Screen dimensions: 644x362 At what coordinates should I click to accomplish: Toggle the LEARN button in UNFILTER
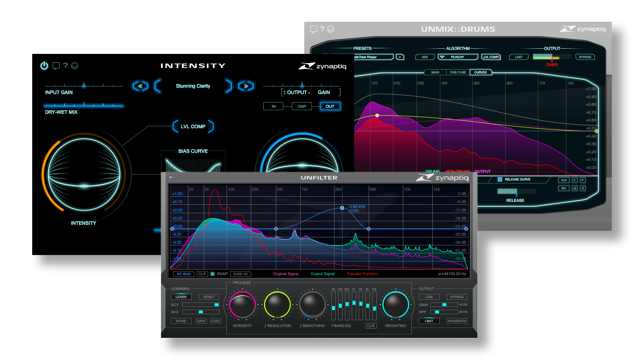(x=181, y=297)
